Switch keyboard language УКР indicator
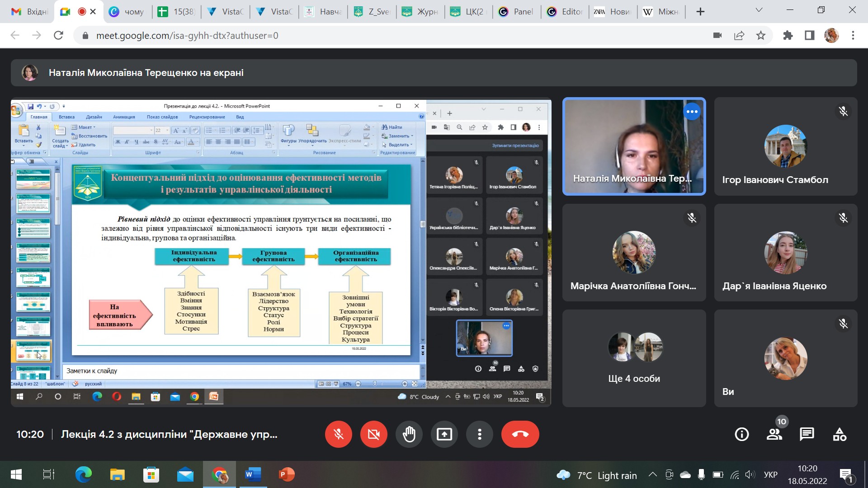868x488 pixels. coord(770,475)
